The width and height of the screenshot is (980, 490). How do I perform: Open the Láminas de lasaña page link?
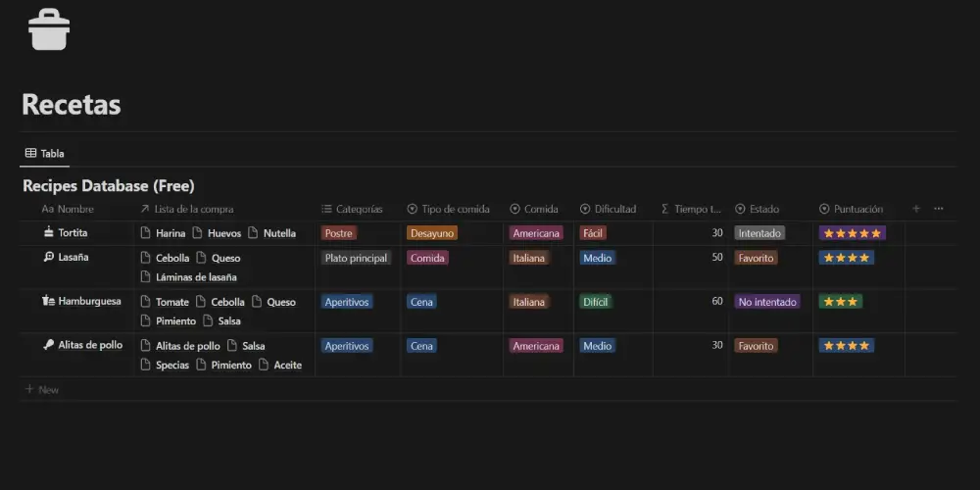coord(196,277)
